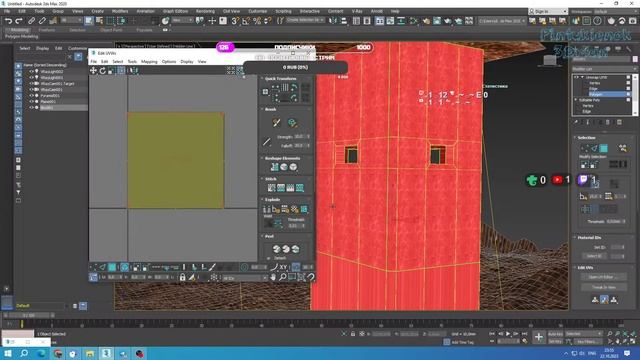The height and width of the screenshot is (360, 640).
Task: Open the Rendering menu
Action: 205,11
